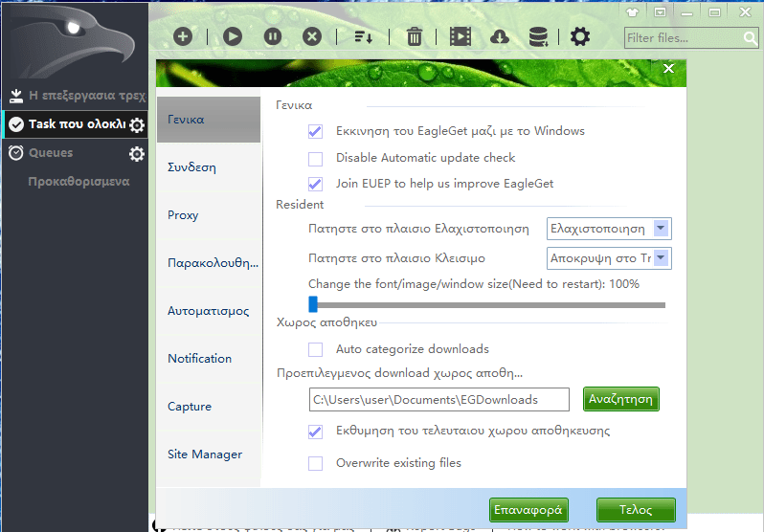The height and width of the screenshot is (532, 764).
Task: Open the Notification tab
Action: tap(209, 359)
